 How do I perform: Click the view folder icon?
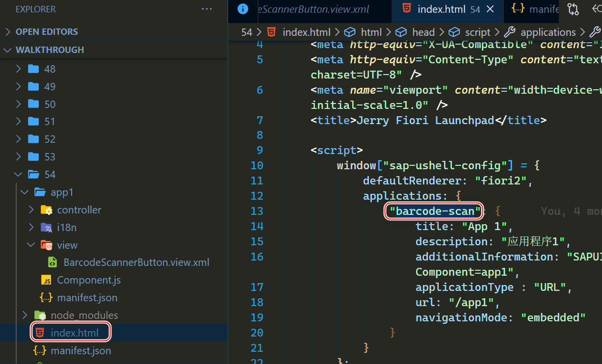[47, 245]
